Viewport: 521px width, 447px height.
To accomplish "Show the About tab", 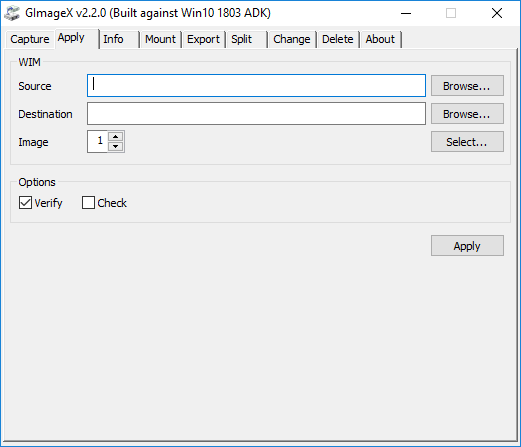I will (380, 39).
